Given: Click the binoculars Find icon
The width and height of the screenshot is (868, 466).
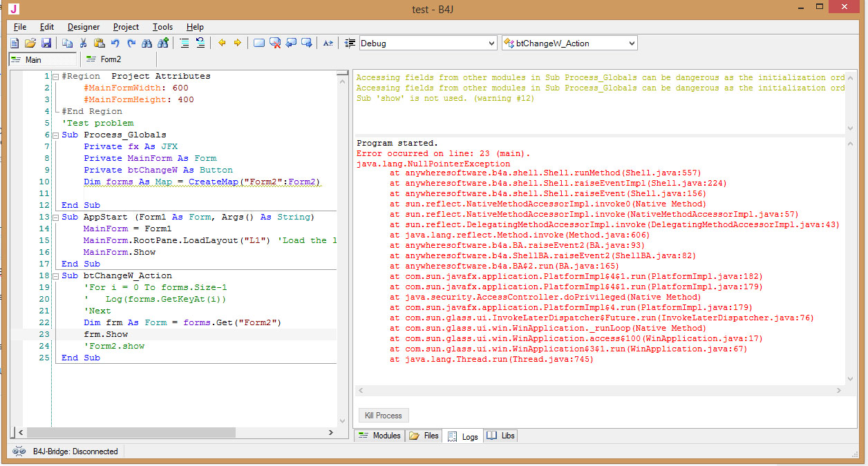Looking at the screenshot, I should point(147,43).
